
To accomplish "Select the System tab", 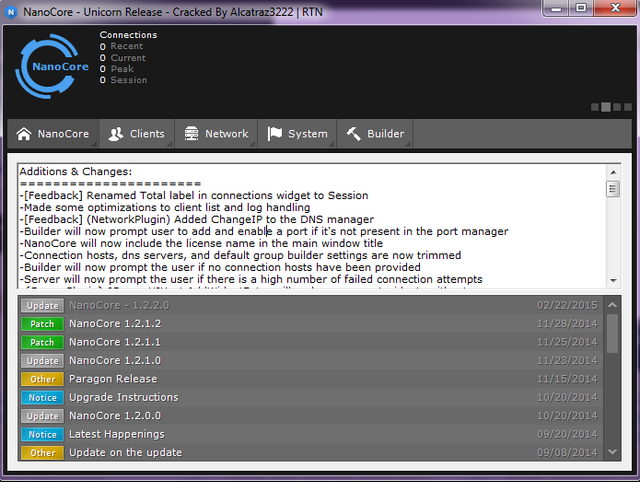I will point(297,134).
